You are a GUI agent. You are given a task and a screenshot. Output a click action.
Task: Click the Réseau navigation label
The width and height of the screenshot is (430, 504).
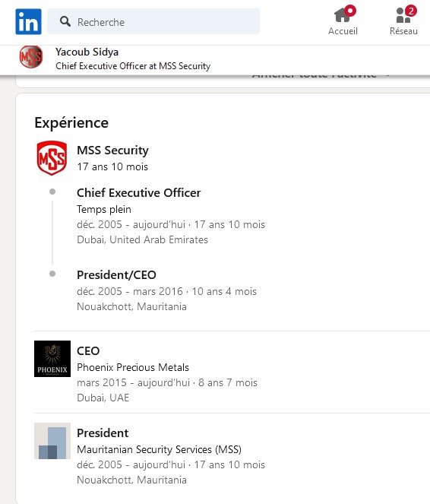coord(403,31)
